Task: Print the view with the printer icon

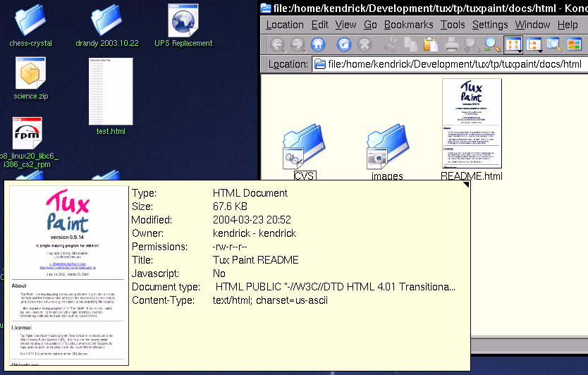Action: point(451,44)
